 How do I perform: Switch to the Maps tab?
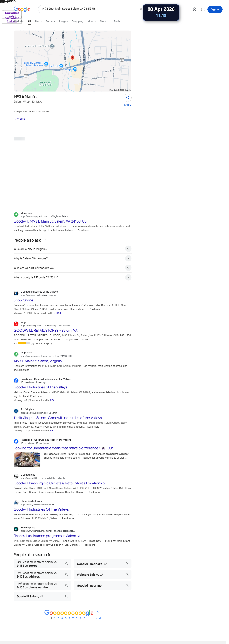coord(39,21)
